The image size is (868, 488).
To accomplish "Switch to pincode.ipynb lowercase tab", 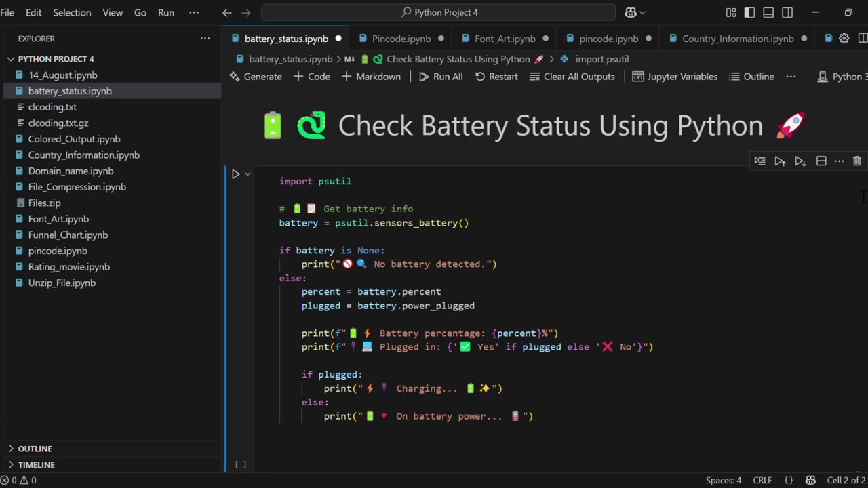I will tap(608, 39).
